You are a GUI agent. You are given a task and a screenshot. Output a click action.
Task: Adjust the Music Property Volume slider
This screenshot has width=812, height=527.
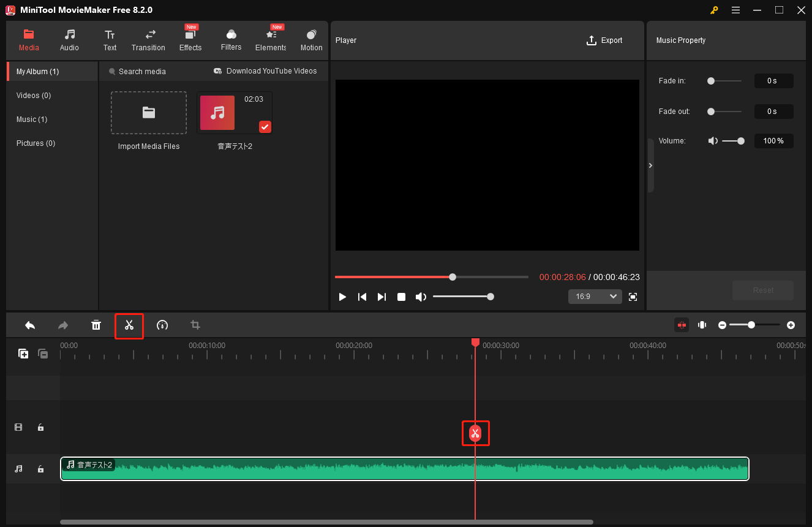(733, 141)
